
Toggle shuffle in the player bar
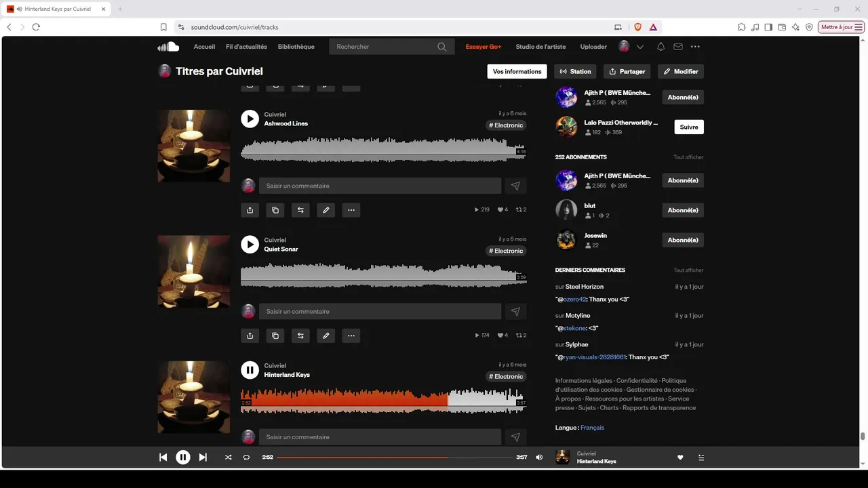[228, 457]
